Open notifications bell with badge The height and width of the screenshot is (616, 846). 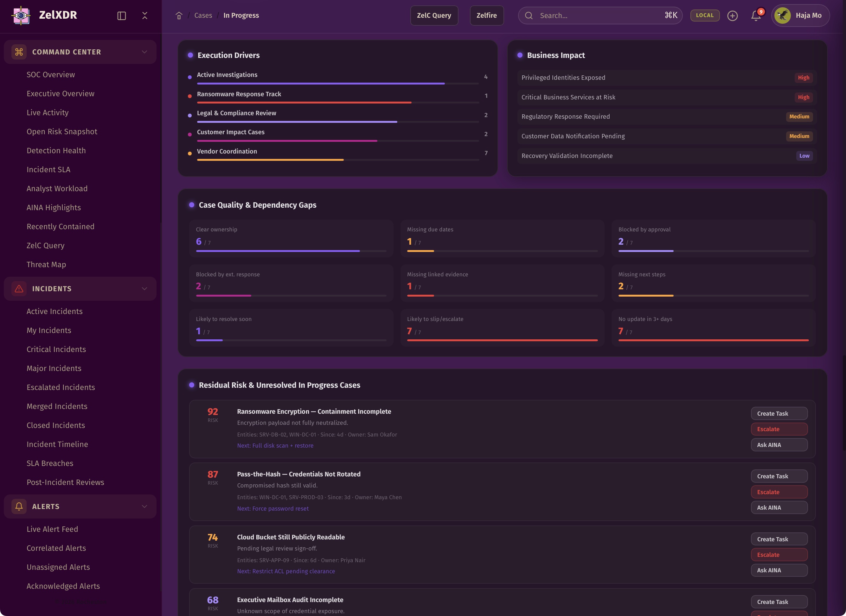(756, 16)
